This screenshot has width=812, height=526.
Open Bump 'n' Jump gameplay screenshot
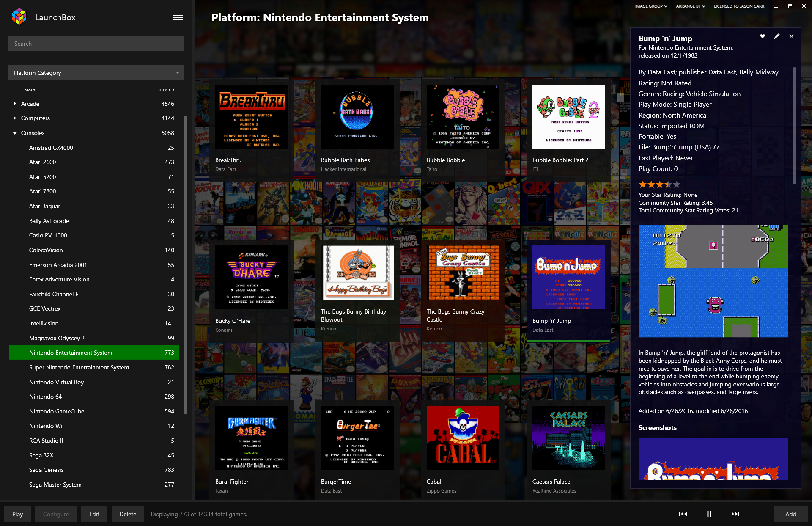pos(713,281)
